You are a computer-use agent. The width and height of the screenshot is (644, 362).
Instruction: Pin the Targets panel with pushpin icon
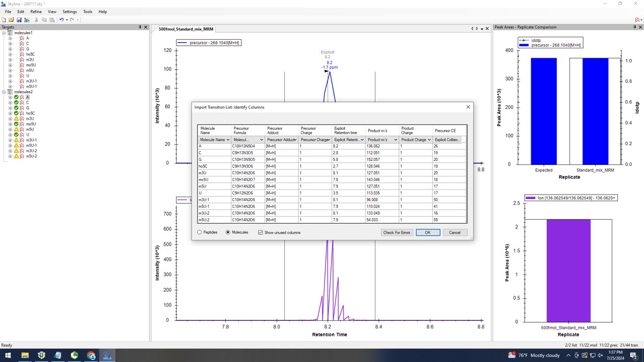pos(140,27)
